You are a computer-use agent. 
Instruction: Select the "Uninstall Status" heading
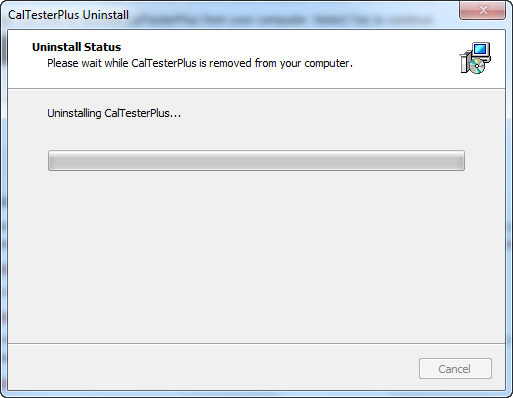coord(76,47)
